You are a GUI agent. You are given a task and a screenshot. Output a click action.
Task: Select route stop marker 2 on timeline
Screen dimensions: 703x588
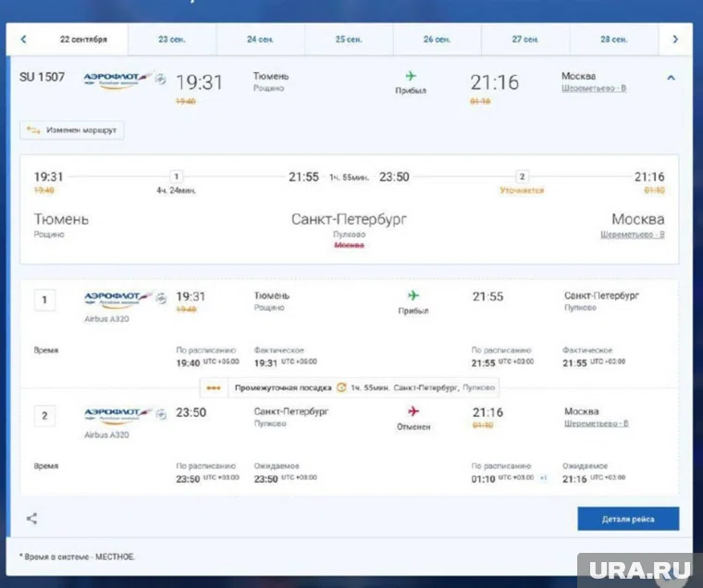click(522, 177)
